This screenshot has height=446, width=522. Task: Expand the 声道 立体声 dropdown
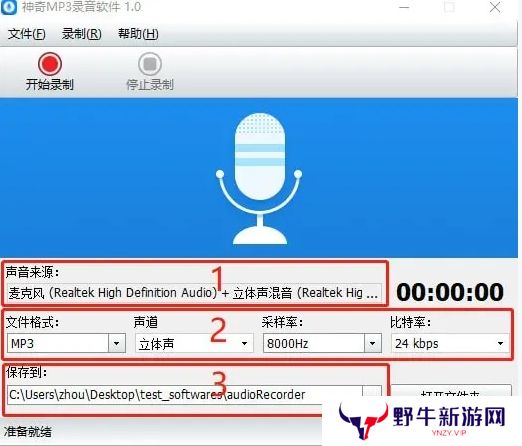pos(244,344)
